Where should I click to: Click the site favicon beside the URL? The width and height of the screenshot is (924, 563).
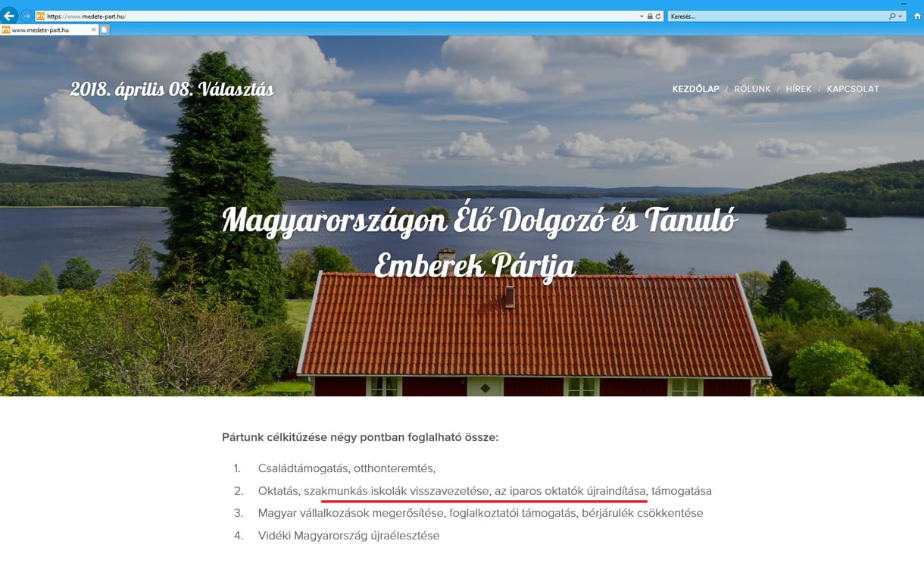(40, 16)
